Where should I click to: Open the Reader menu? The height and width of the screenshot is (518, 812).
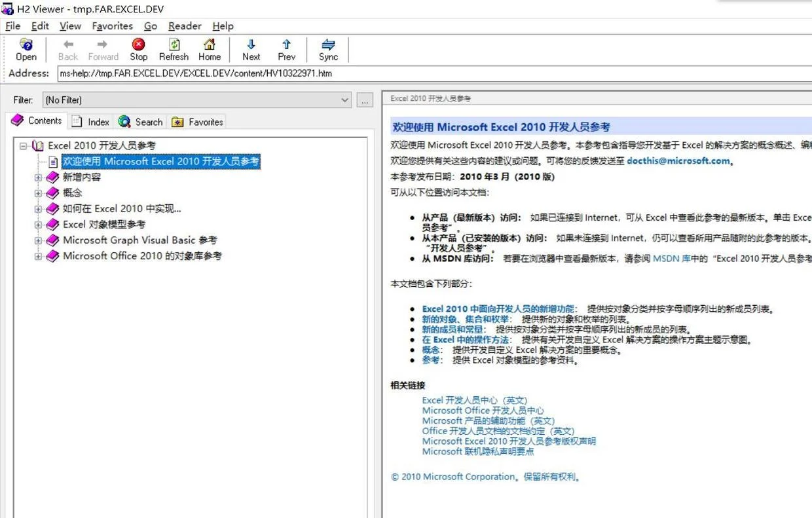tap(185, 26)
